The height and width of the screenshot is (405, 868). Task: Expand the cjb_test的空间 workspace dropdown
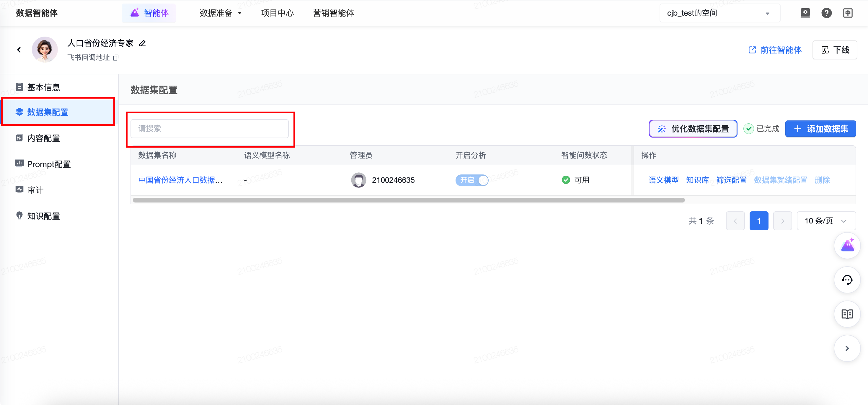(x=719, y=13)
